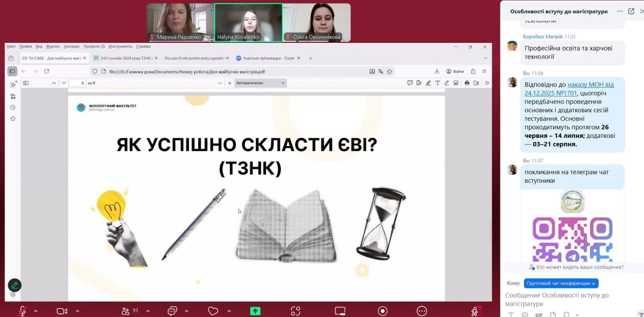Pop out the chat panel window
The image size is (644, 317).
tap(631, 11)
